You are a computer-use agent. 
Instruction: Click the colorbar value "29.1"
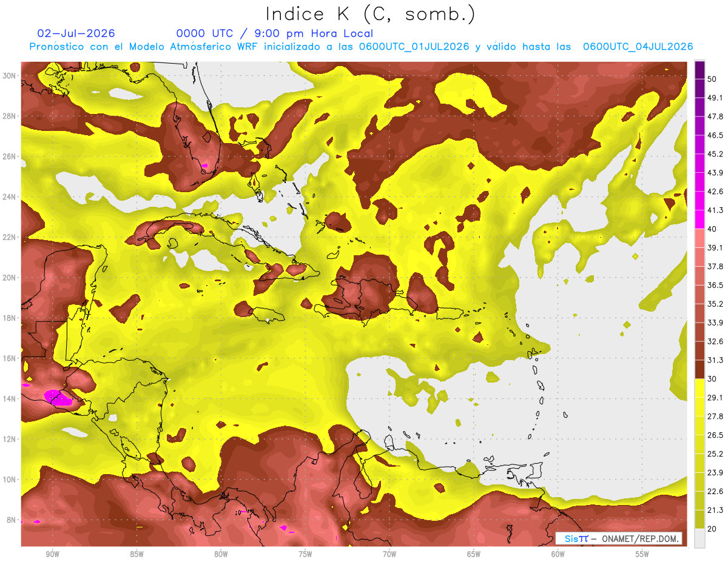[x=715, y=398]
